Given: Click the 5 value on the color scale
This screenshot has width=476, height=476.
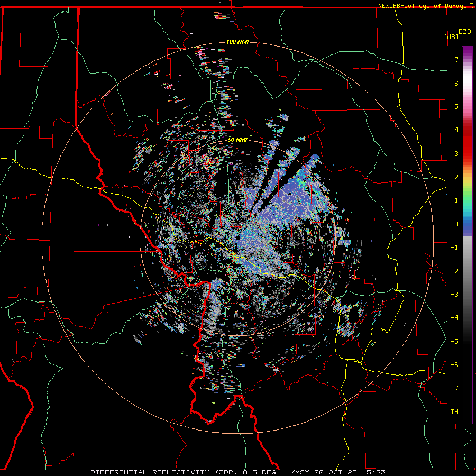Looking at the screenshot, I should pos(456,106).
